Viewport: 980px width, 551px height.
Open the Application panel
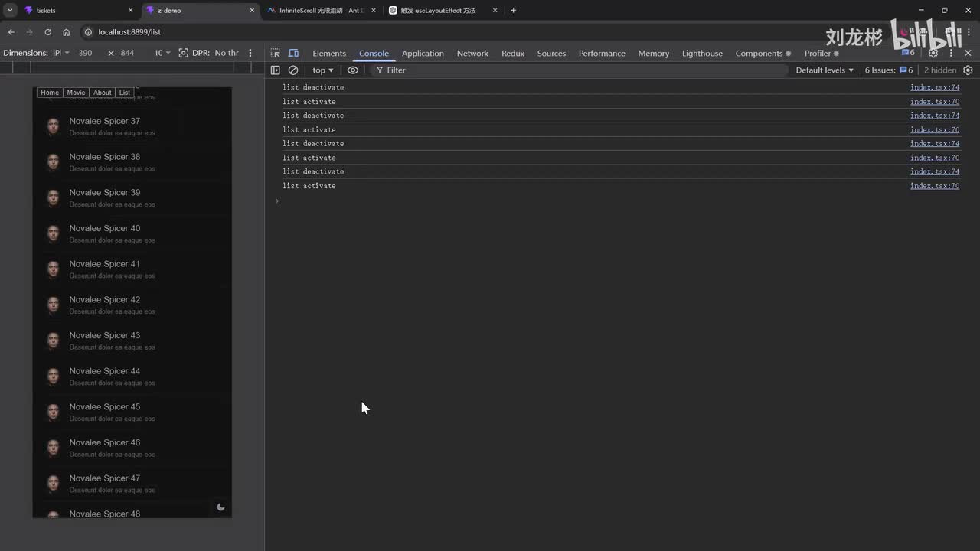(423, 54)
